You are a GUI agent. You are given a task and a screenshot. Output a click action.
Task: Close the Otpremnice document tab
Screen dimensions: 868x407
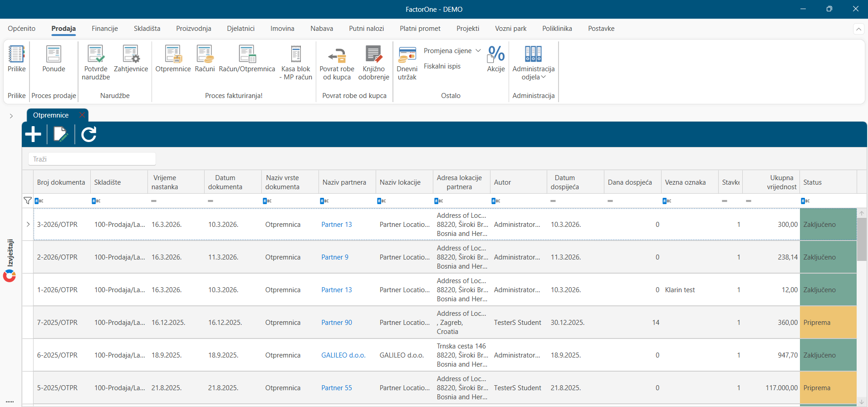point(82,115)
